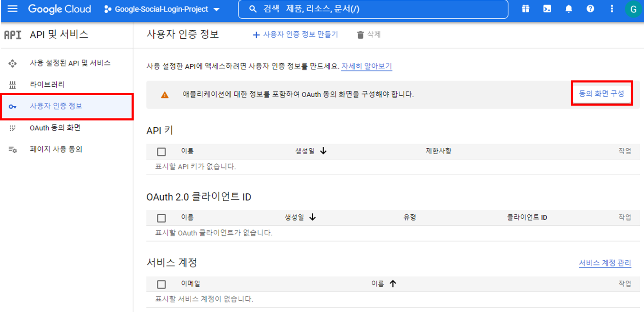Image resolution: width=644 pixels, height=312 pixels.
Task: Click the 이메일 column header
Action: 191,283
